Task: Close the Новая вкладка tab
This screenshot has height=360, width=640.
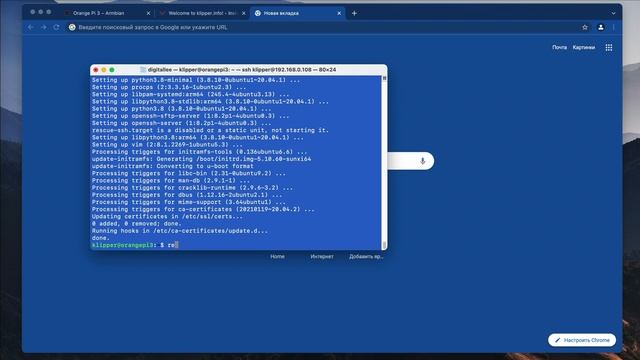Action: [339, 13]
